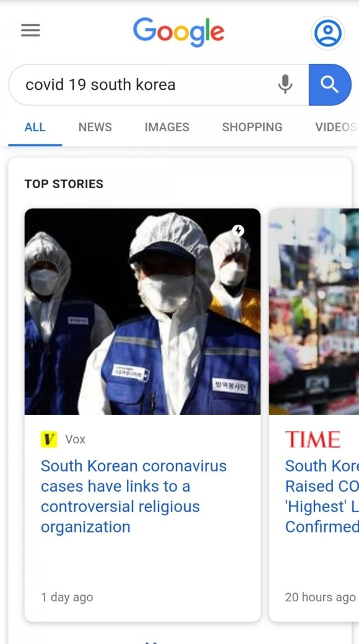Open the blurry street market thumbnail
The image size is (359, 644).
click(314, 311)
